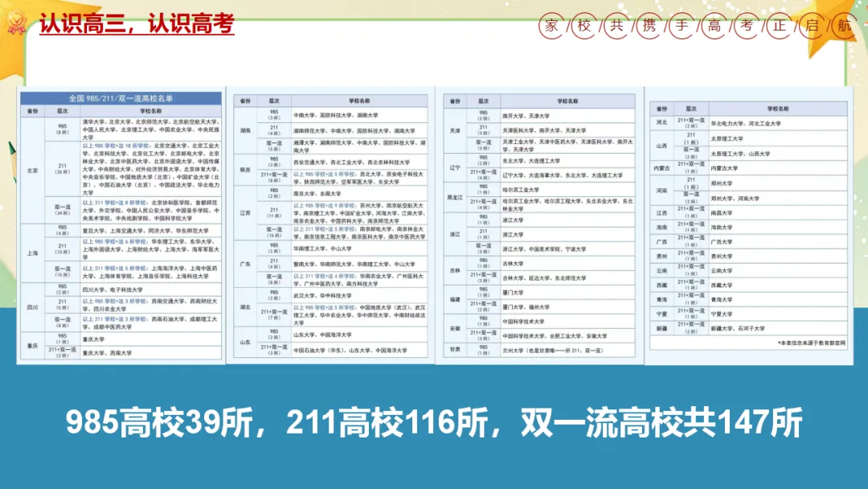Viewport: 868px width, 489px height.
Task: Click the 北京 province cell
Action: tap(33, 171)
